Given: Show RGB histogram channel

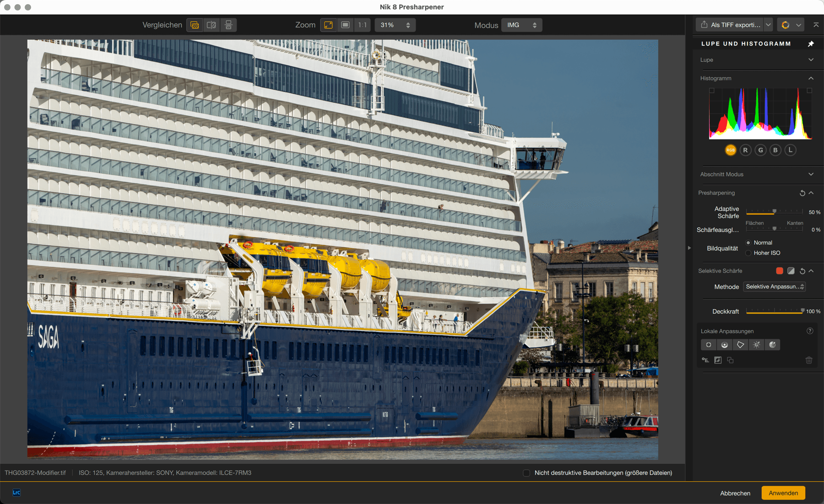Looking at the screenshot, I should (x=731, y=150).
